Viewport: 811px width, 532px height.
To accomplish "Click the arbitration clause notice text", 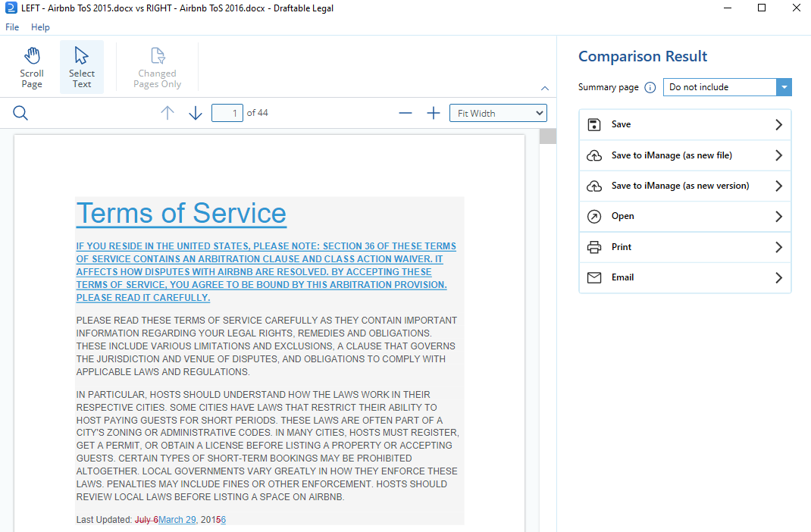I will pos(266,272).
